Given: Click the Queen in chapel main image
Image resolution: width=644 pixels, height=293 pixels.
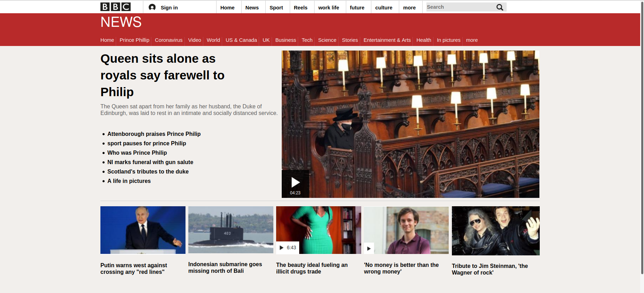Looking at the screenshot, I should (x=410, y=124).
